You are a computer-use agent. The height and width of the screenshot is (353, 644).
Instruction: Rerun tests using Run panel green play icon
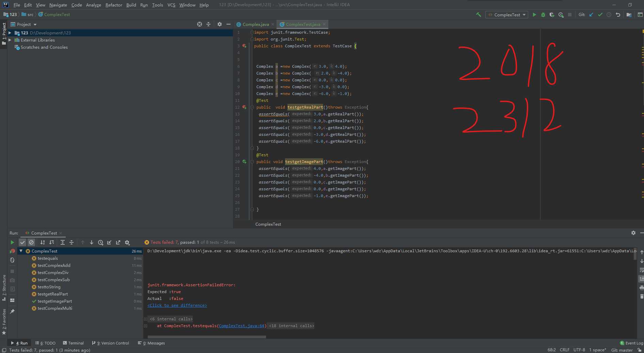(x=12, y=242)
